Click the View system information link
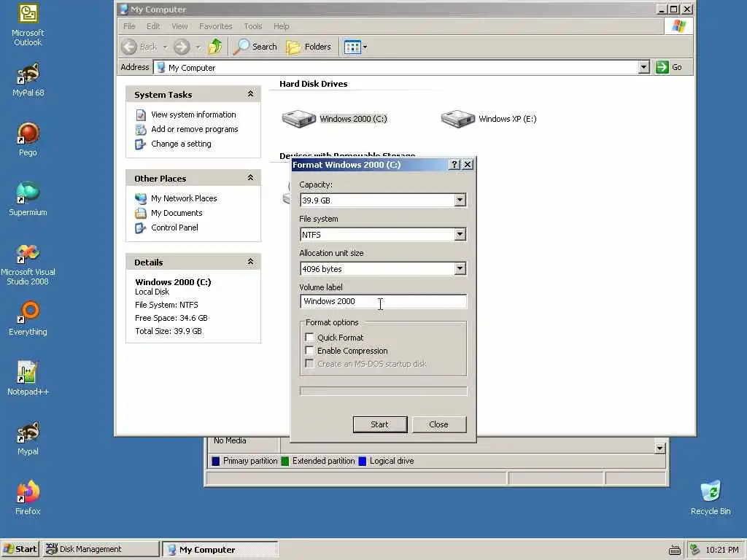 click(x=193, y=114)
